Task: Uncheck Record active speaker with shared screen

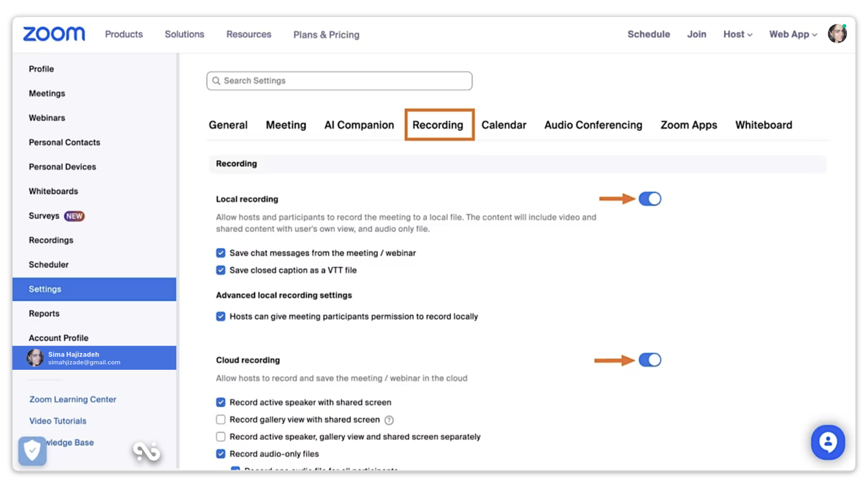Action: point(221,402)
